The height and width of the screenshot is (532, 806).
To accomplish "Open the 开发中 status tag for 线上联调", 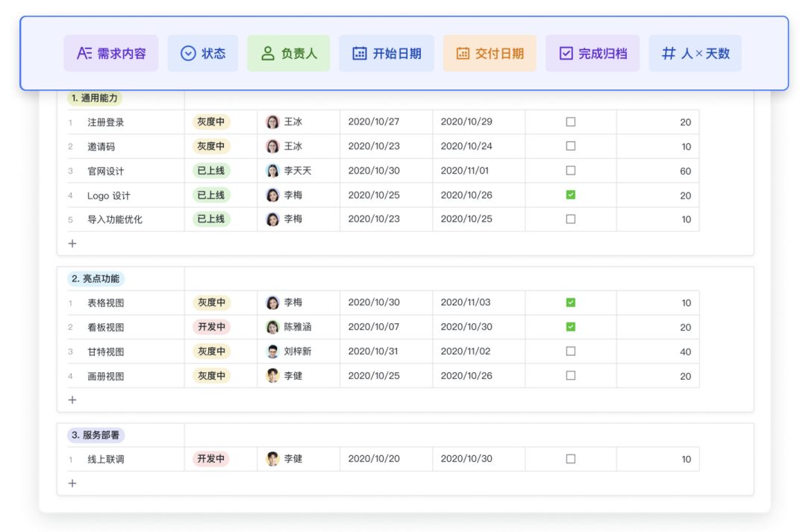I will (211, 459).
